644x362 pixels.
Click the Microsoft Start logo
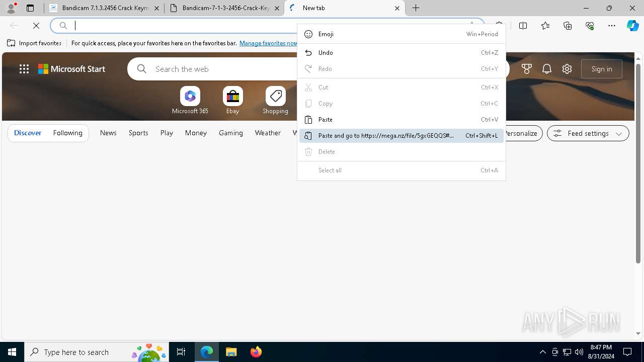tap(72, 69)
